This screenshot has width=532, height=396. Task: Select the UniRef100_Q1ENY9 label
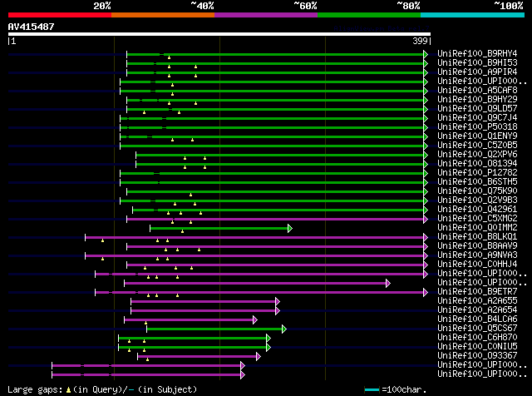(x=477, y=136)
